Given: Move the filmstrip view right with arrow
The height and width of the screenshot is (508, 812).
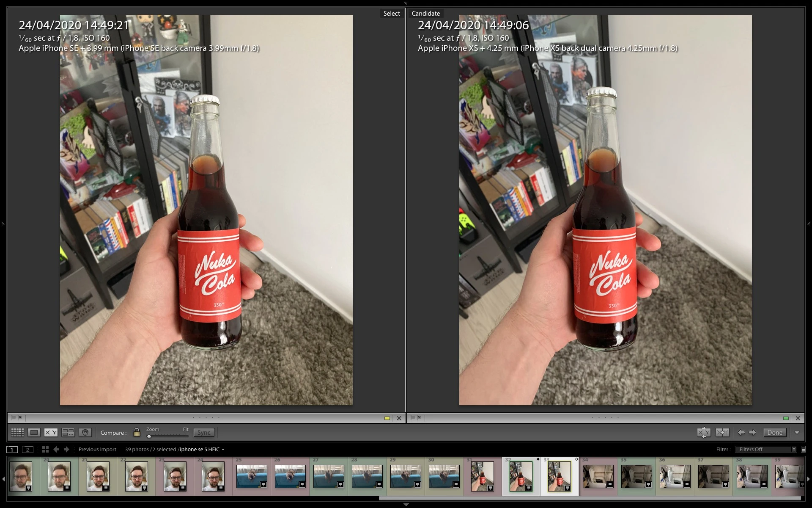Looking at the screenshot, I should tap(808, 479).
